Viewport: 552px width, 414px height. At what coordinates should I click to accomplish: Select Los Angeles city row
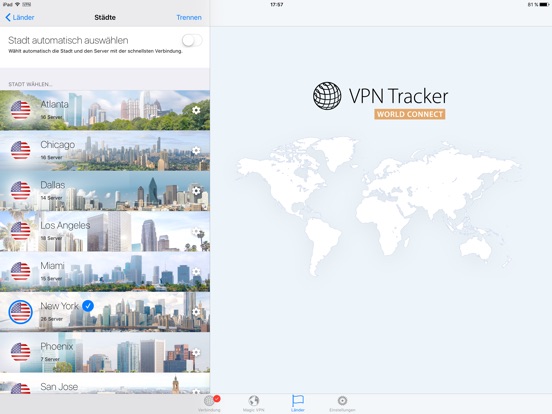point(105,231)
